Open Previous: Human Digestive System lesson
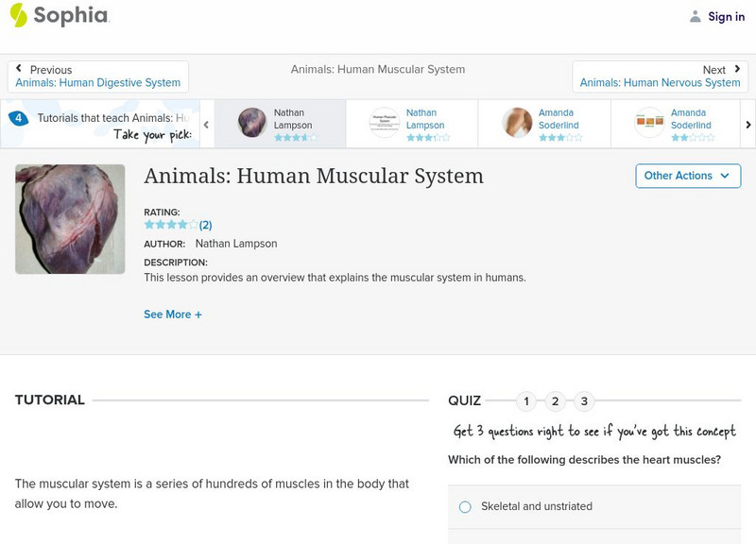 click(98, 76)
